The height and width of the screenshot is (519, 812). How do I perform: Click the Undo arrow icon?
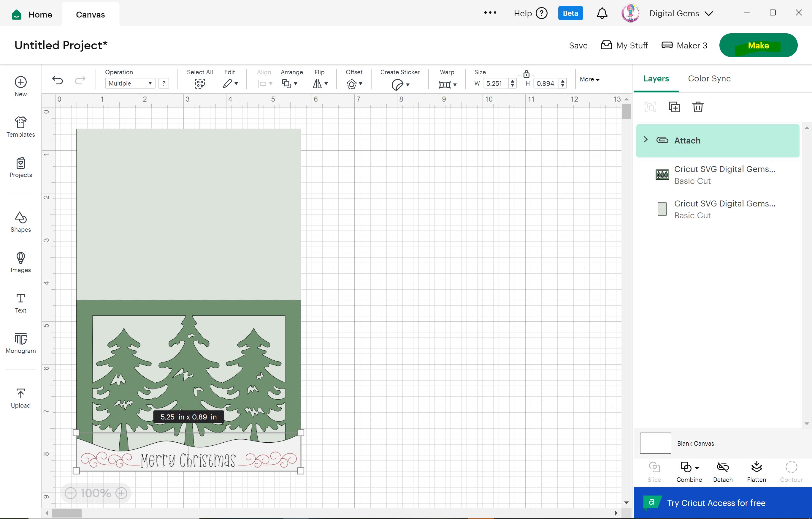[58, 80]
